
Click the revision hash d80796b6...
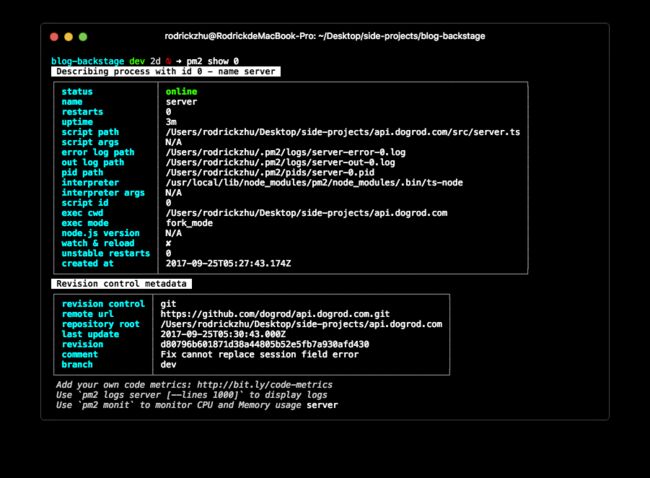click(x=265, y=345)
